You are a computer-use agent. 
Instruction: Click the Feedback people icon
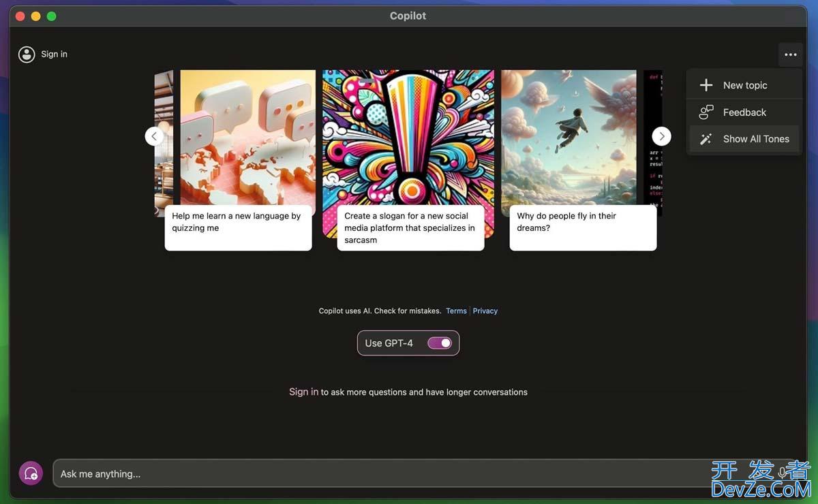coord(706,112)
